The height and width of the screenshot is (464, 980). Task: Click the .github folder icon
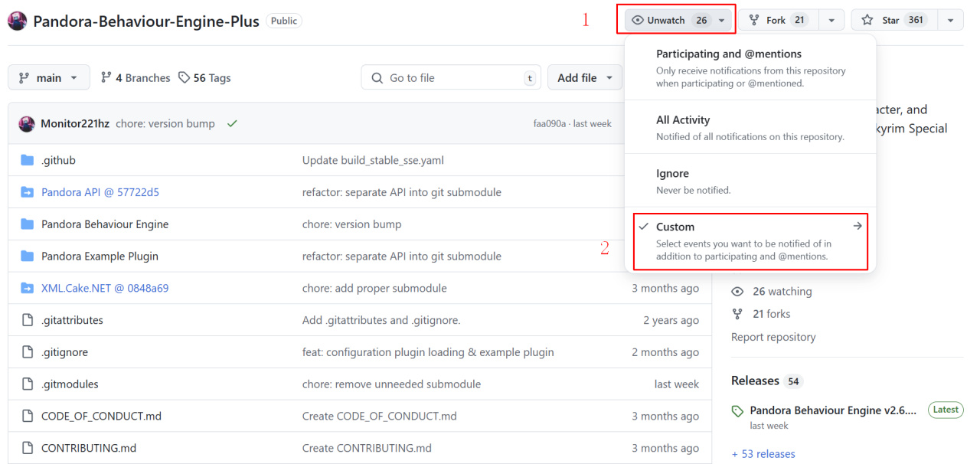tap(28, 160)
